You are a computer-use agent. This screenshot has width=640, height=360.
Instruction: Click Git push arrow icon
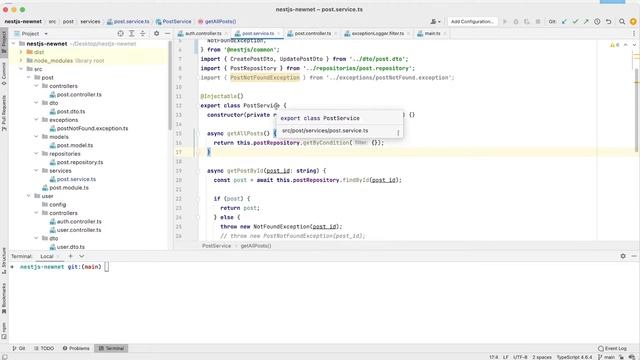click(x=586, y=22)
